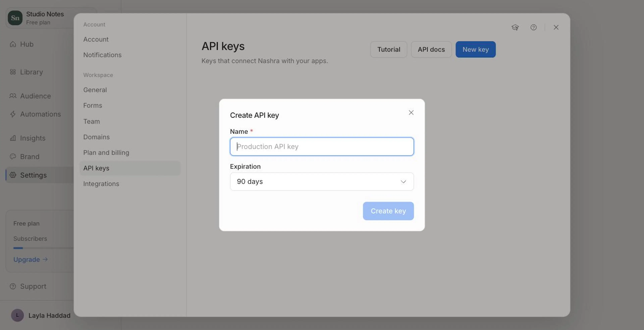Open the API docs button
This screenshot has width=644, height=330.
pos(431,49)
